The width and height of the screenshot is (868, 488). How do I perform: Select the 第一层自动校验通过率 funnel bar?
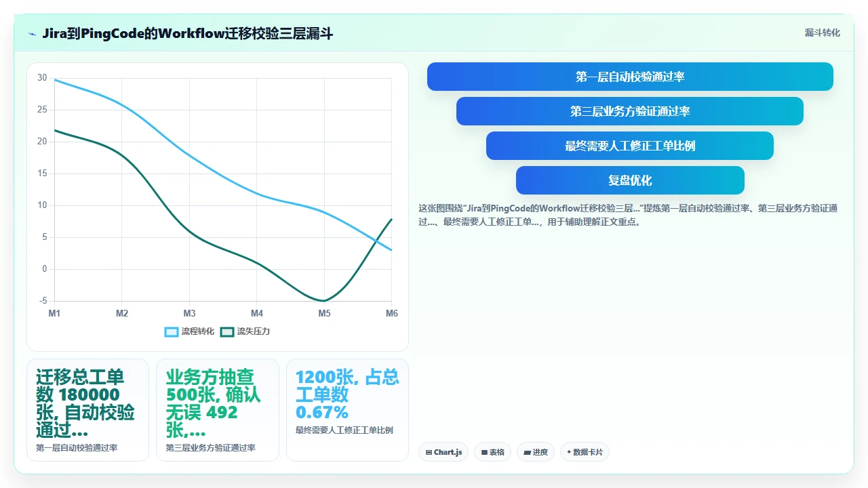pos(630,77)
